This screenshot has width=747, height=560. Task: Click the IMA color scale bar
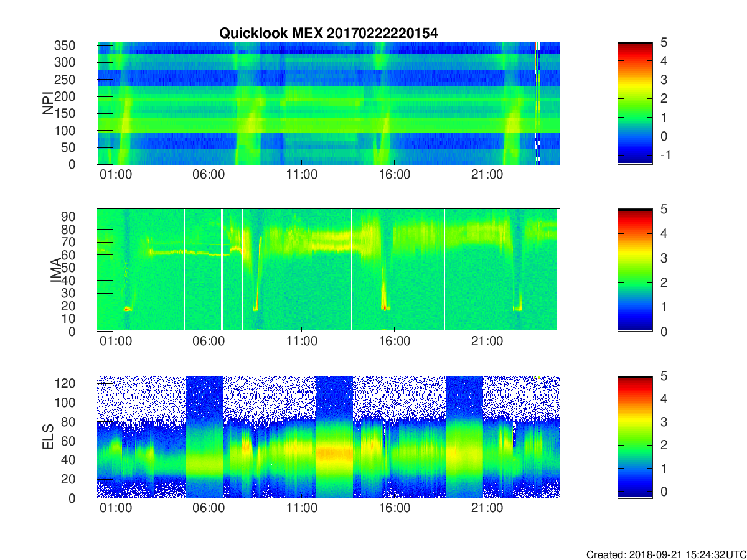pos(635,270)
